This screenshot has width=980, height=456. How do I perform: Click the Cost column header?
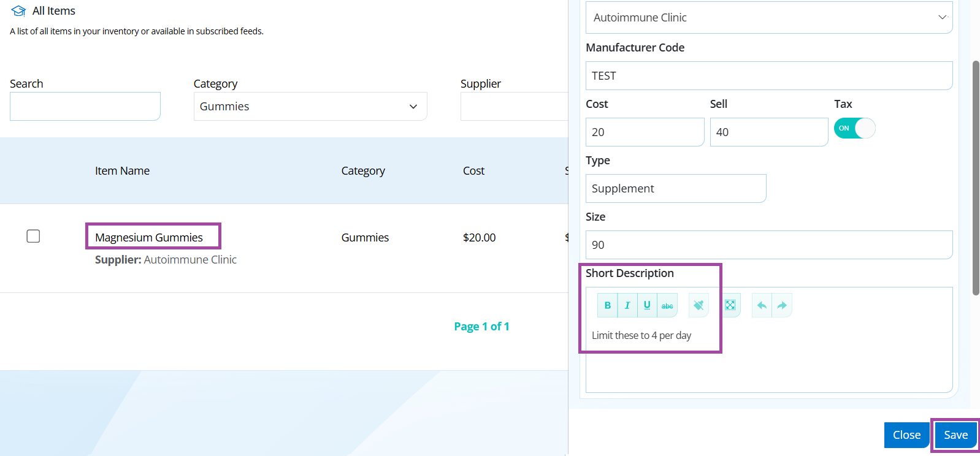click(473, 171)
